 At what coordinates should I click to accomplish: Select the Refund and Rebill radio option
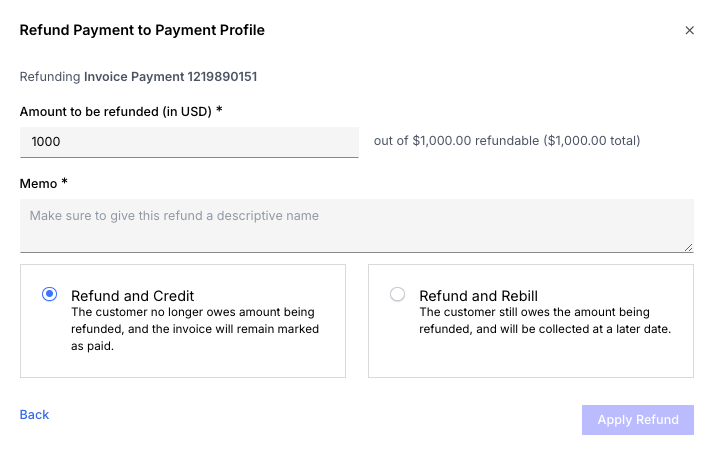coord(398,294)
